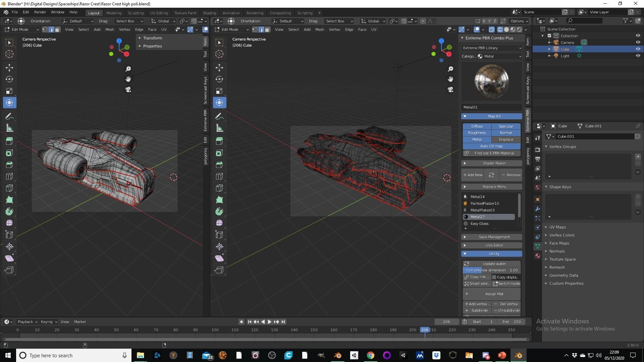This screenshot has height=362, width=644.
Task: Toggle X mirror axis in right viewport header
Action: tap(484, 21)
